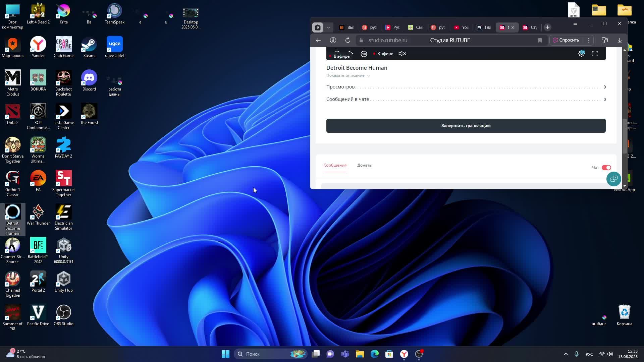
Task: Switch to the Сообщения tab
Action: 335,165
